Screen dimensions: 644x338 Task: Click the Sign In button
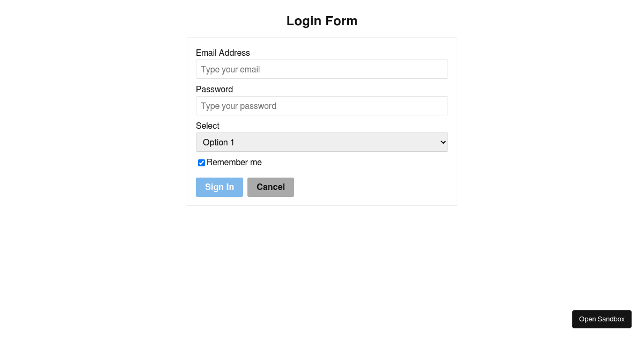tap(219, 187)
